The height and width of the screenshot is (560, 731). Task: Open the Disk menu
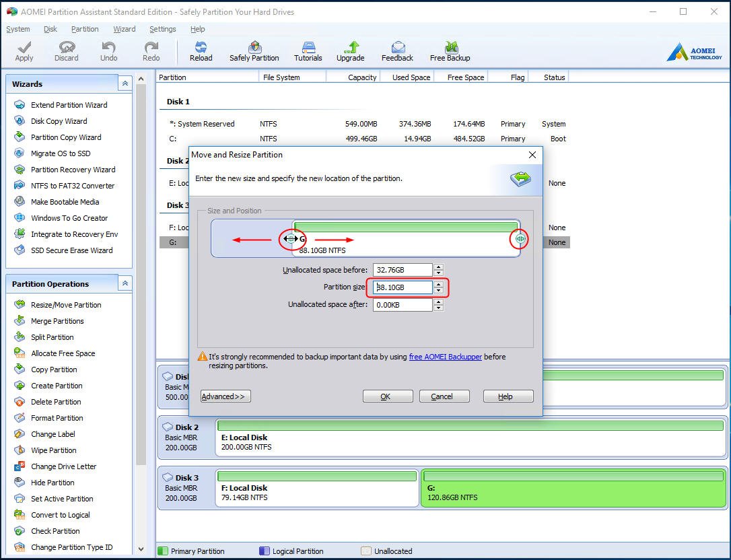(x=50, y=29)
